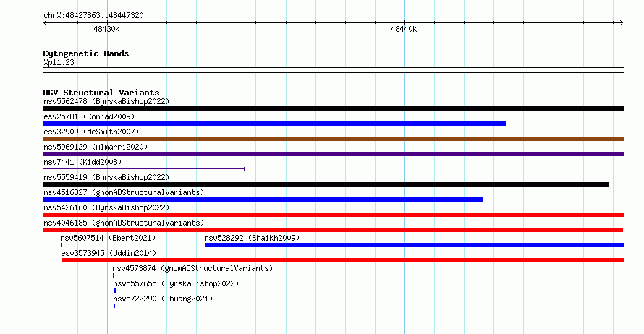Open esv25781 (Conrad2009) variant label
The width and height of the screenshot is (644, 334).
89,116
